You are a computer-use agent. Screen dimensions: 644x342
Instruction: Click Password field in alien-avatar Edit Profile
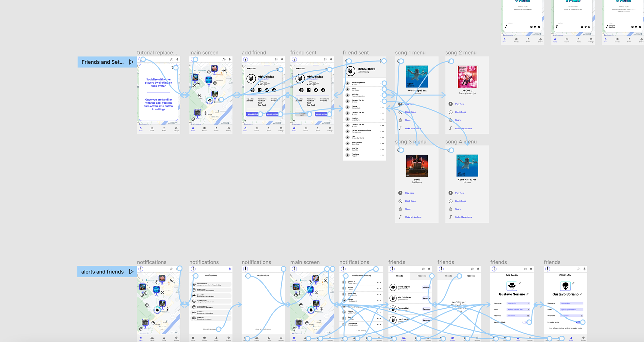coord(572,316)
